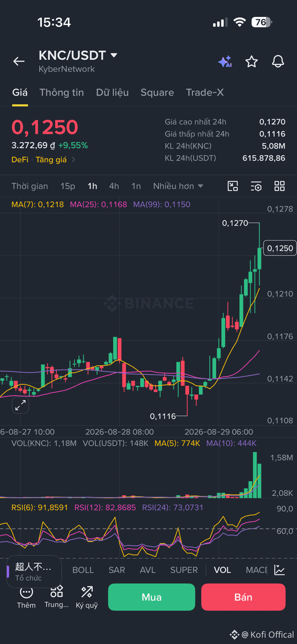Open price alert bell icon

click(278, 62)
